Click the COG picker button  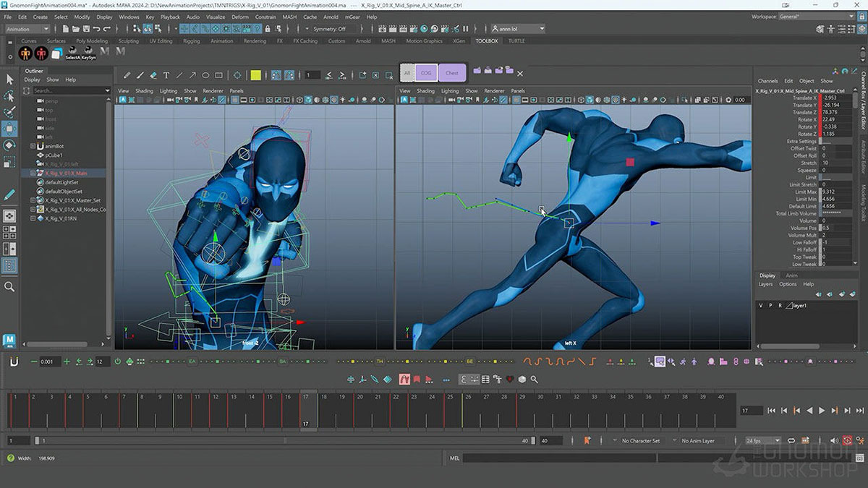pyautogui.click(x=426, y=72)
